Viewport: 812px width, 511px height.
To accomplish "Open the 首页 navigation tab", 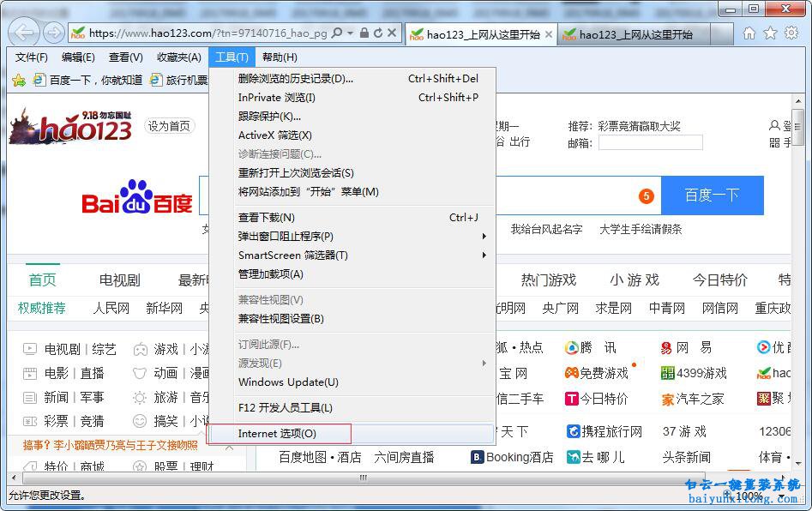I will pos(43,280).
